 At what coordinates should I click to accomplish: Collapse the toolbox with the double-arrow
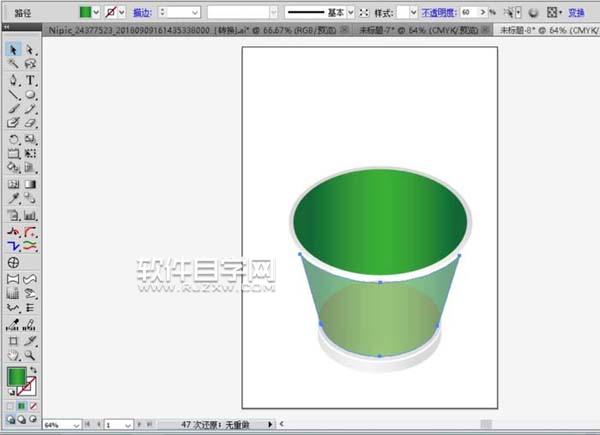click(6, 27)
